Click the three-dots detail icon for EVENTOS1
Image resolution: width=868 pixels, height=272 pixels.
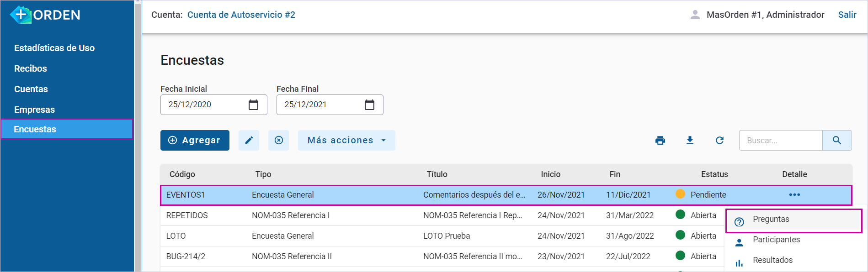point(794,195)
